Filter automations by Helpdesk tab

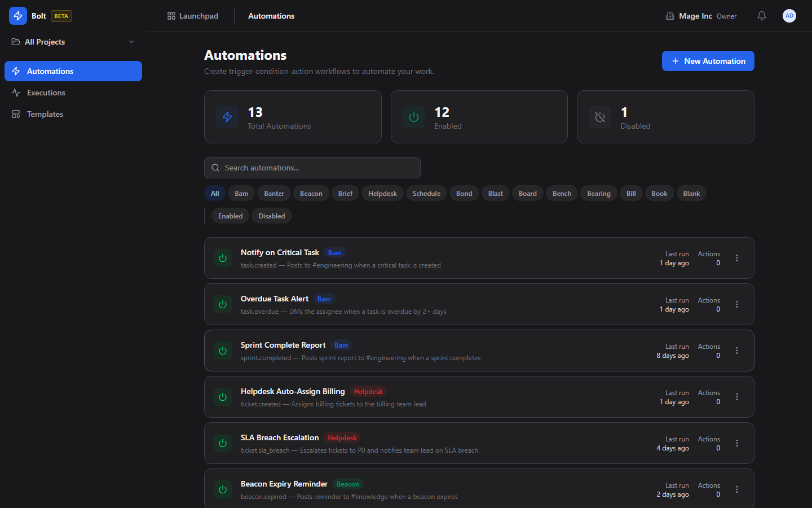(x=382, y=194)
